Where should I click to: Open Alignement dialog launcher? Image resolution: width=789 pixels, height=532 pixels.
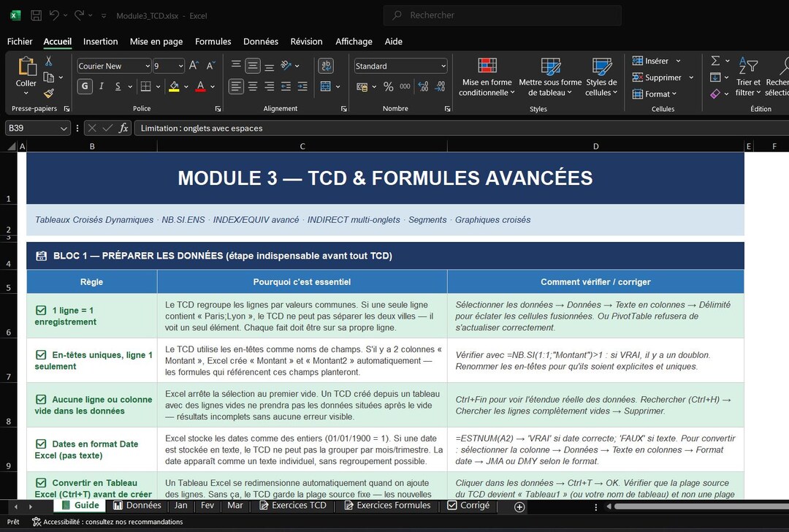click(343, 109)
